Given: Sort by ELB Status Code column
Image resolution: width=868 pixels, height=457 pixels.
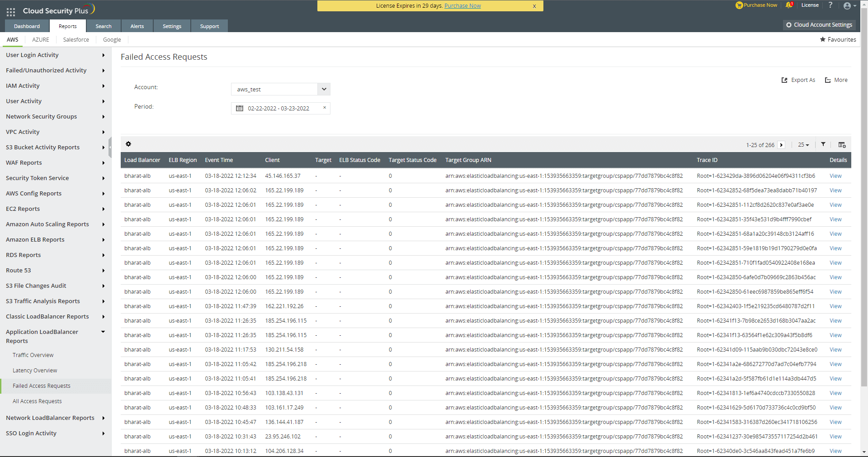Looking at the screenshot, I should tap(359, 160).
